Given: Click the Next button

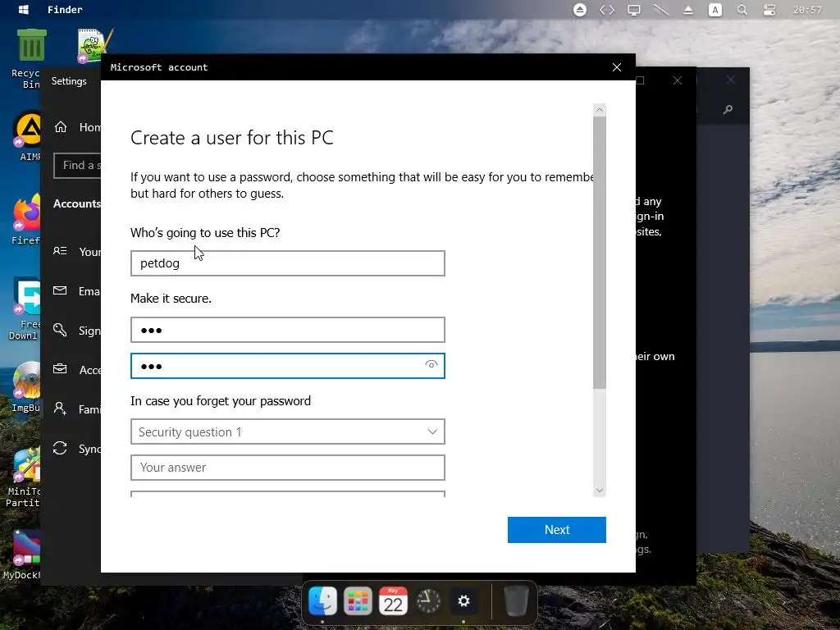Looking at the screenshot, I should pyautogui.click(x=557, y=529).
